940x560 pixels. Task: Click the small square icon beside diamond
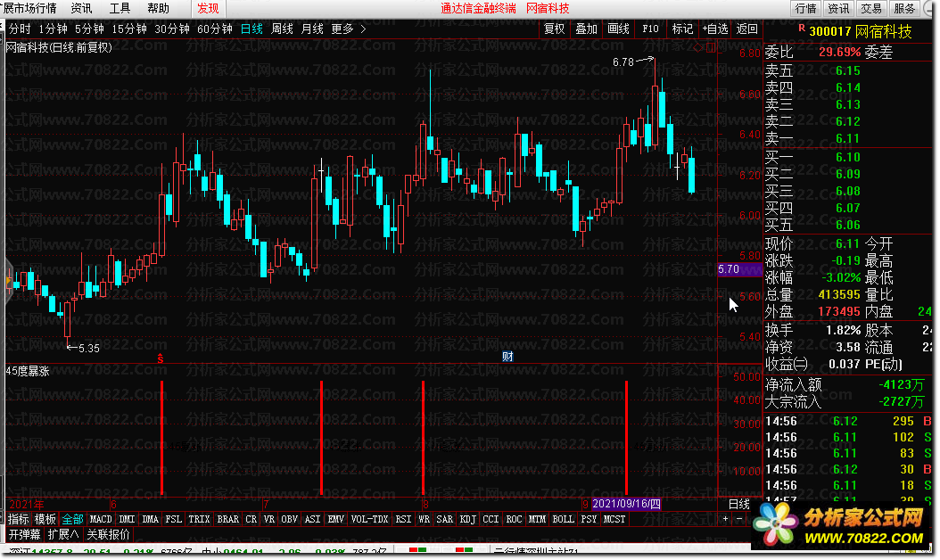[711, 47]
